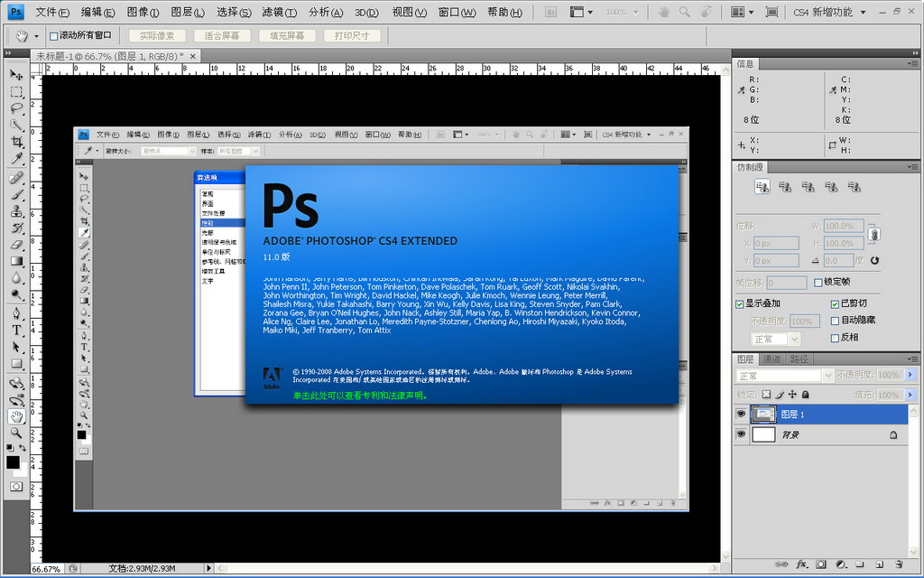924x578 pixels.
Task: Launch Bridge from the application bar
Action: (550, 12)
